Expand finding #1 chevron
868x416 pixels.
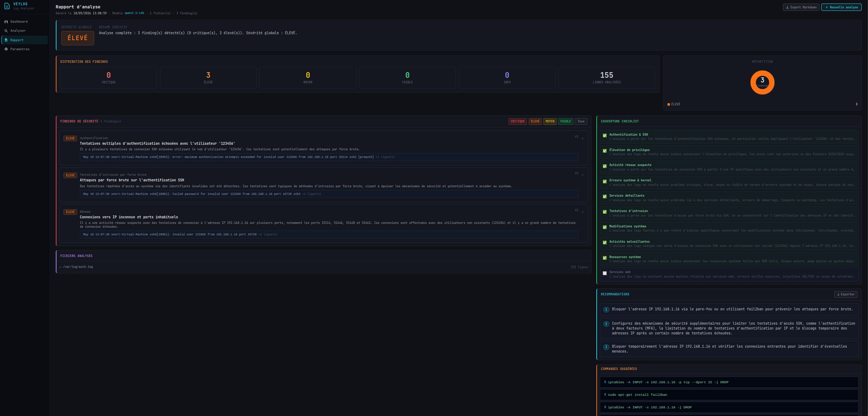[x=582, y=138]
